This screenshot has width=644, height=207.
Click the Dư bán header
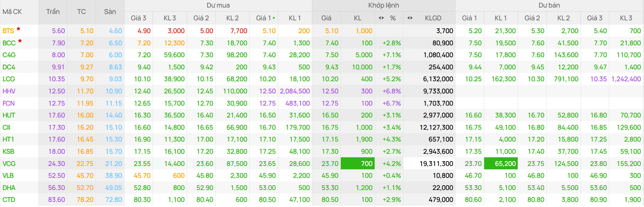pos(549,5)
